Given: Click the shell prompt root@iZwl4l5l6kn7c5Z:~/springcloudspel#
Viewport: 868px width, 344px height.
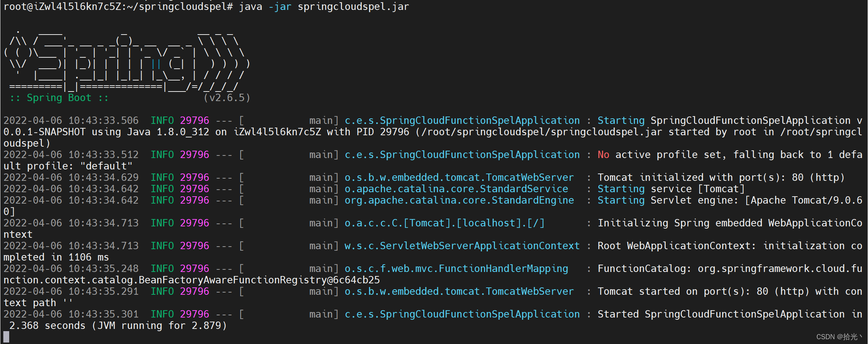Looking at the screenshot, I should 118,7.
